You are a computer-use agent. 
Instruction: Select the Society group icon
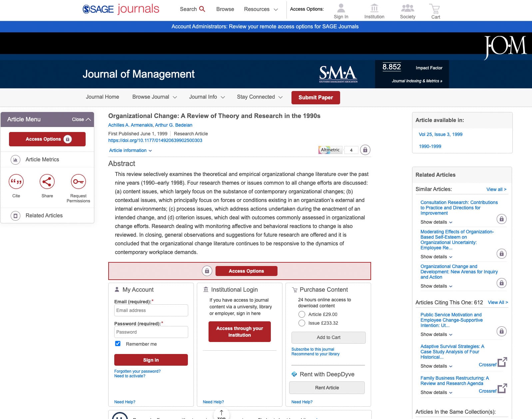[408, 8]
